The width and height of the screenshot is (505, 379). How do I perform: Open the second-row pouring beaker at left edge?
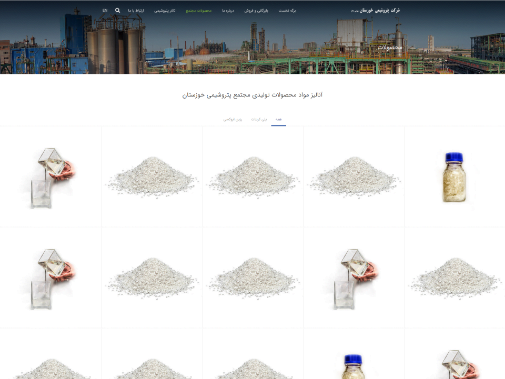tap(51, 278)
